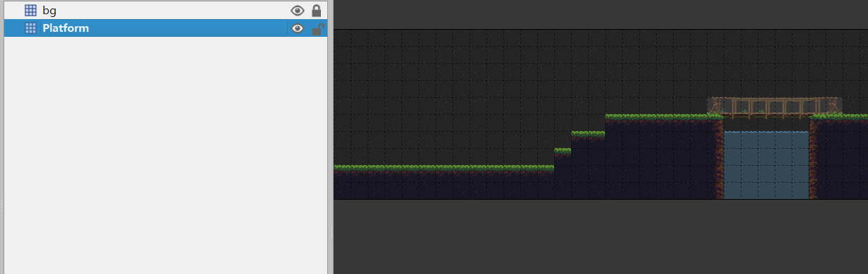Select the Platform layer name

pos(66,28)
